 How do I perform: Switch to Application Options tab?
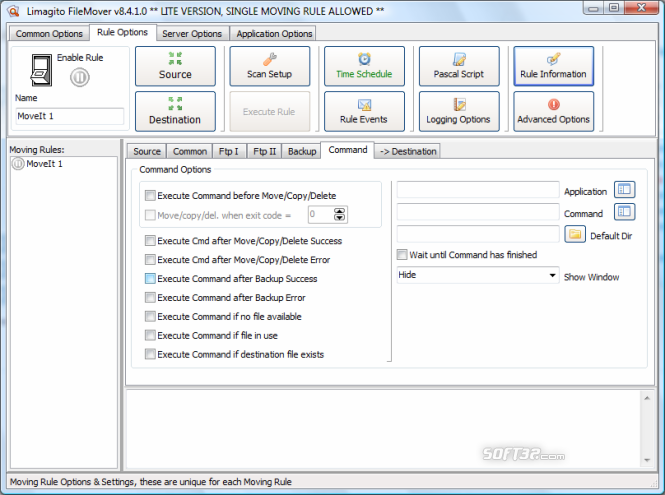[274, 34]
